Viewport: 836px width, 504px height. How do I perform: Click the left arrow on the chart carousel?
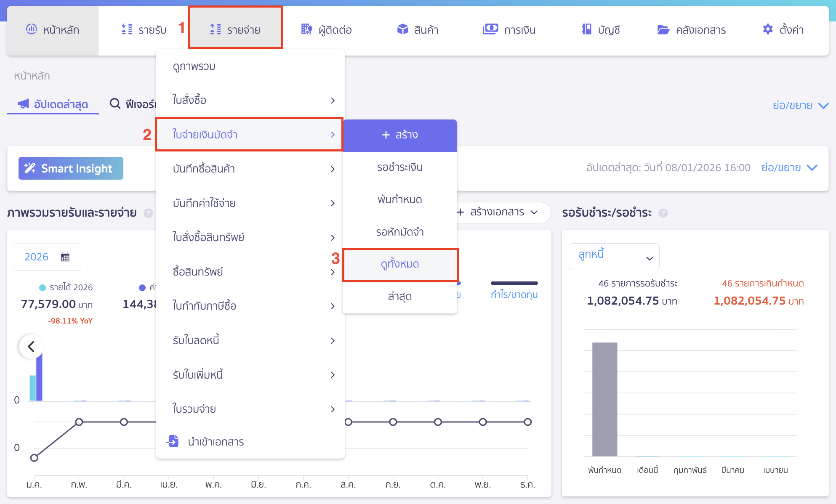pyautogui.click(x=30, y=346)
